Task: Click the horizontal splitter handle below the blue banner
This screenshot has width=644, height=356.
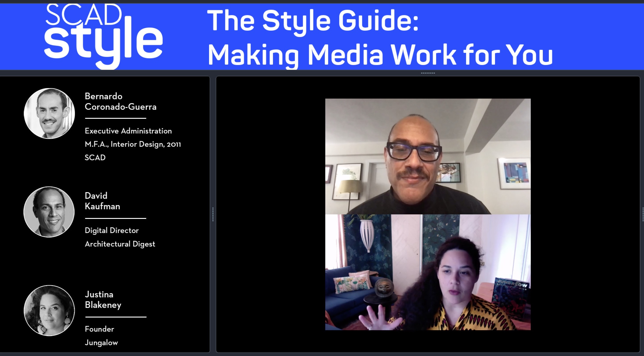Action: click(x=428, y=73)
